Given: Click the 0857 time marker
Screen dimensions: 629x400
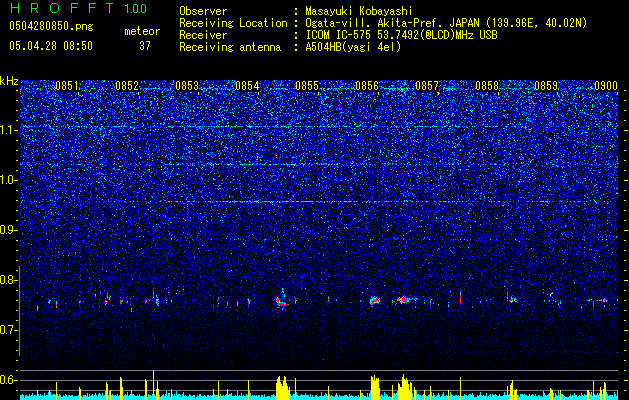Looking at the screenshot, I should pos(427,86).
